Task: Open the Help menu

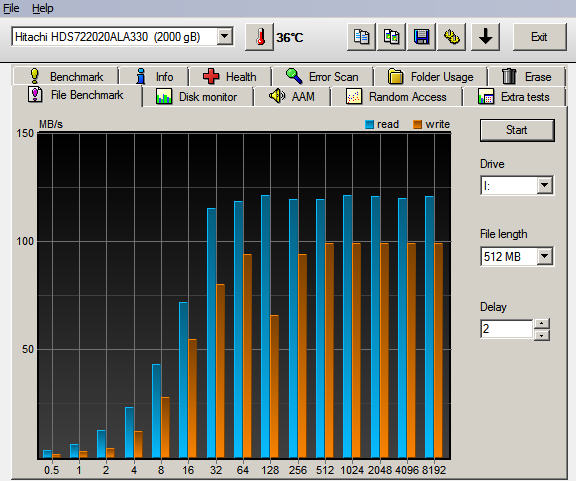Action: point(43,8)
